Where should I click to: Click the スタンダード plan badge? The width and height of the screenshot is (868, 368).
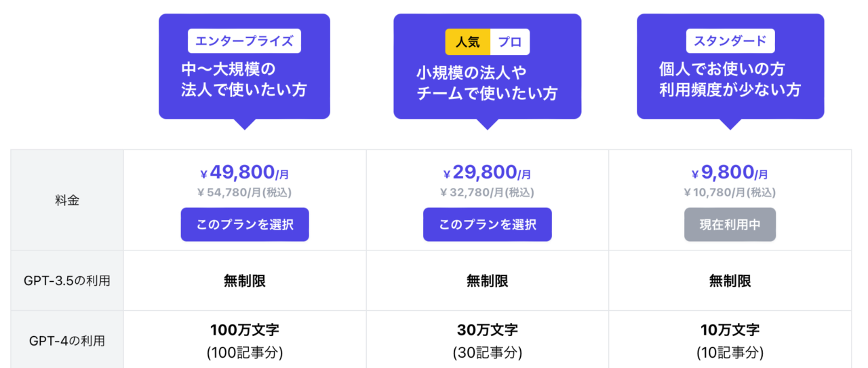click(730, 41)
